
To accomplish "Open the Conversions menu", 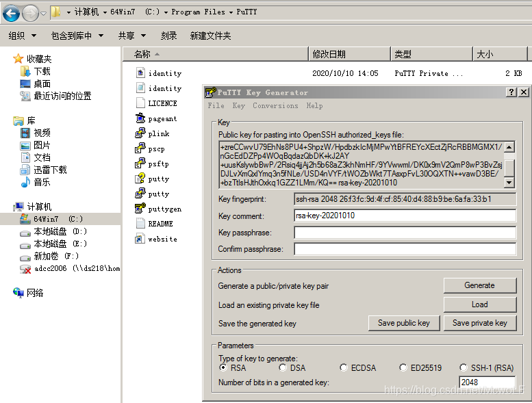I will (275, 106).
